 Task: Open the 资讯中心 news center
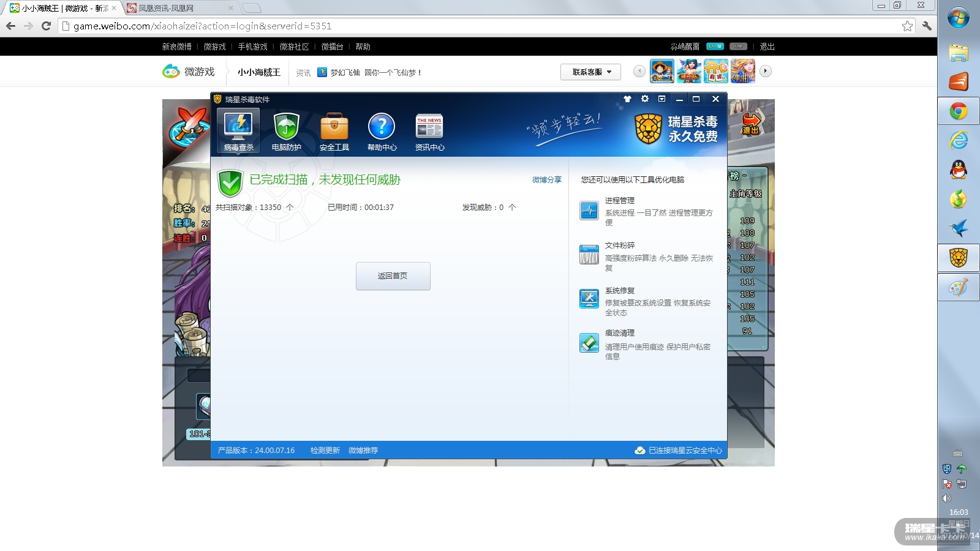click(429, 132)
